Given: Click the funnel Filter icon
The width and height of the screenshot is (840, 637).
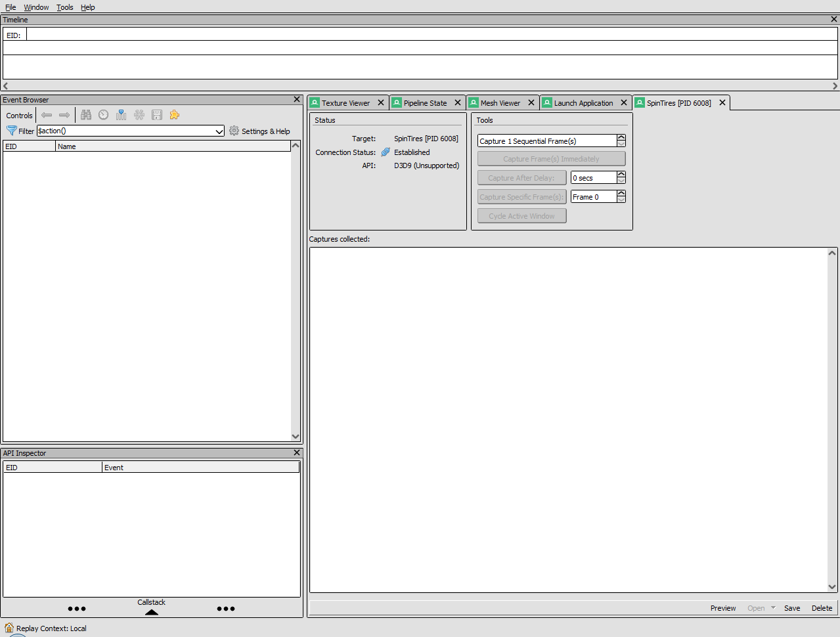Looking at the screenshot, I should 11,131.
